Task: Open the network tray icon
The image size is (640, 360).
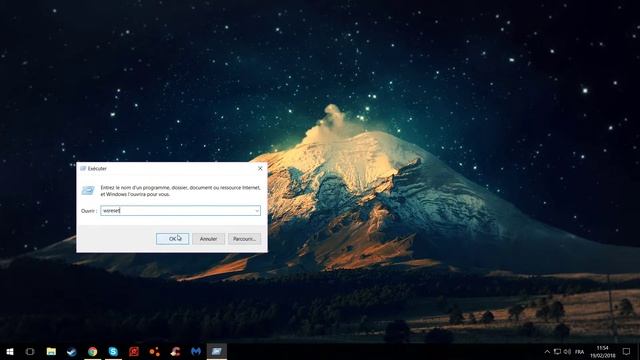Action: click(557, 351)
